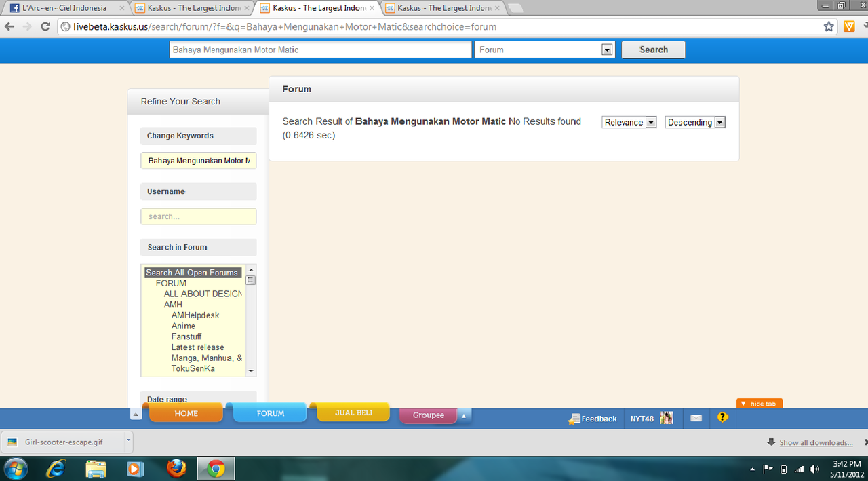This screenshot has height=481, width=868.
Task: Open Windows Explorer folder from the taskbar
Action: 96,468
